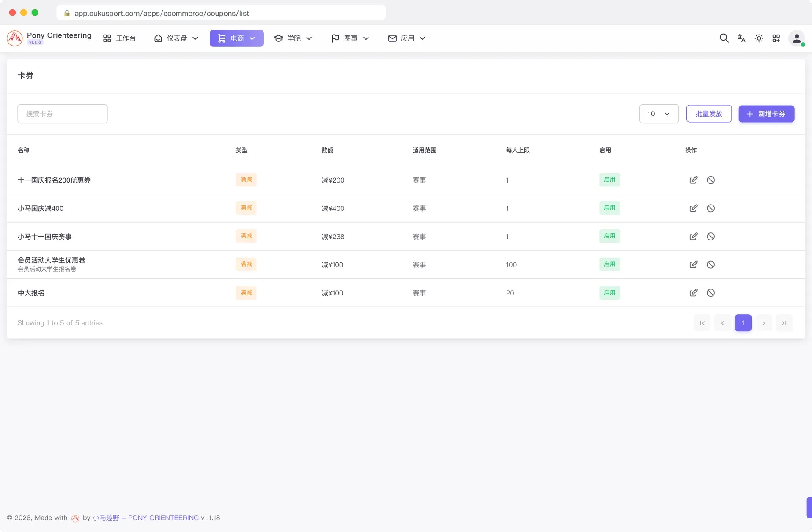
Task: Open the shortcuts grid icon in header
Action: click(x=776, y=38)
